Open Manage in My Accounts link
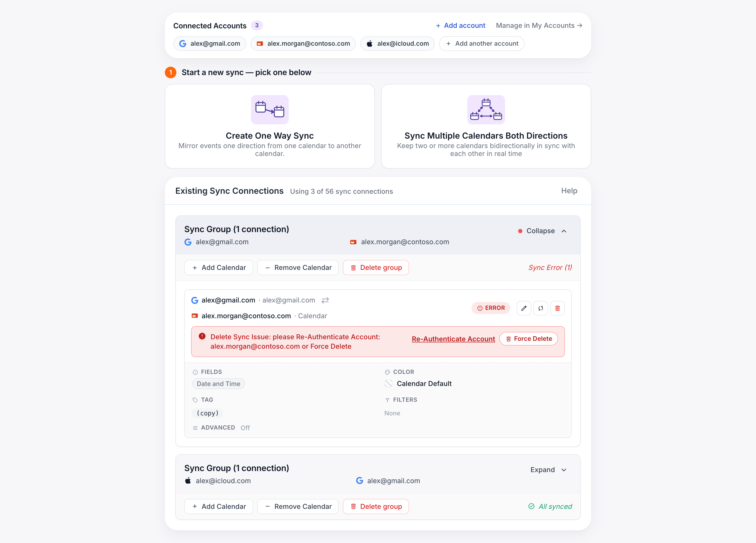Image resolution: width=756 pixels, height=543 pixels. coord(539,26)
